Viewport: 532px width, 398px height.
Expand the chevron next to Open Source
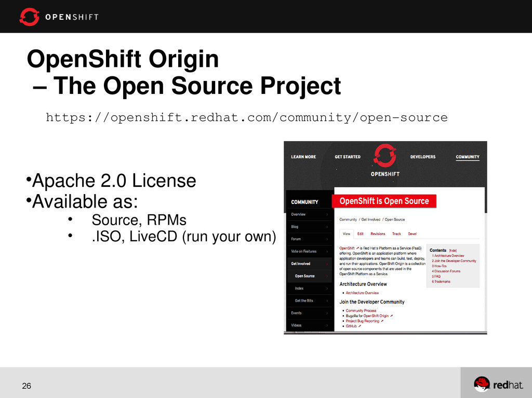pyautogui.click(x=327, y=276)
